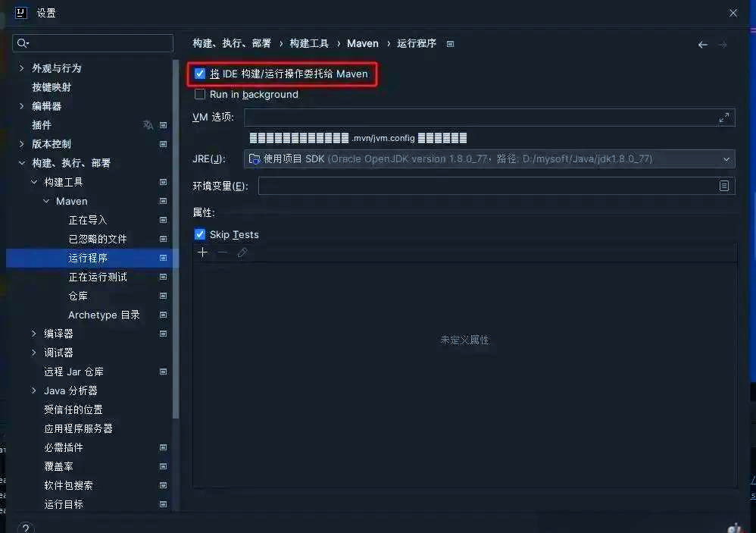This screenshot has height=533, width=756.
Task: Click project icon on the 编译器 row
Action: 164,334
